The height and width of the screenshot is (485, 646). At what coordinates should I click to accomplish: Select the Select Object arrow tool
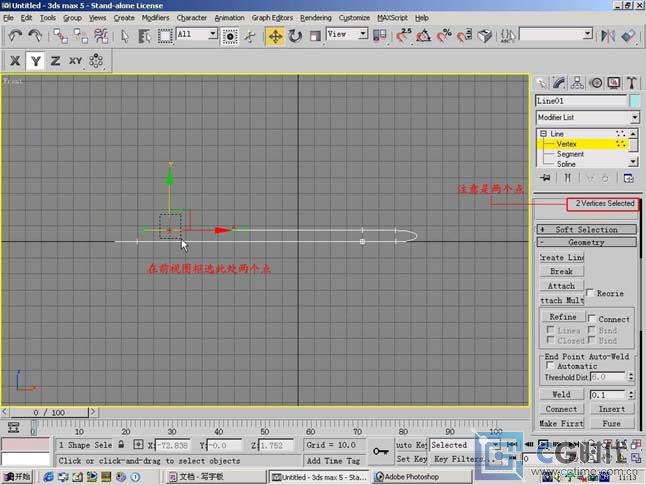click(x=125, y=36)
